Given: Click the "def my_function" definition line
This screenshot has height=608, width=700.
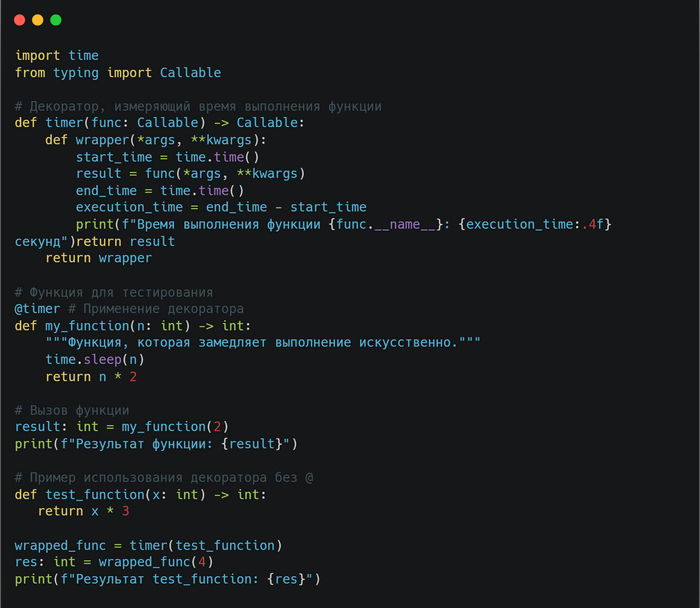Looking at the screenshot, I should (136, 326).
